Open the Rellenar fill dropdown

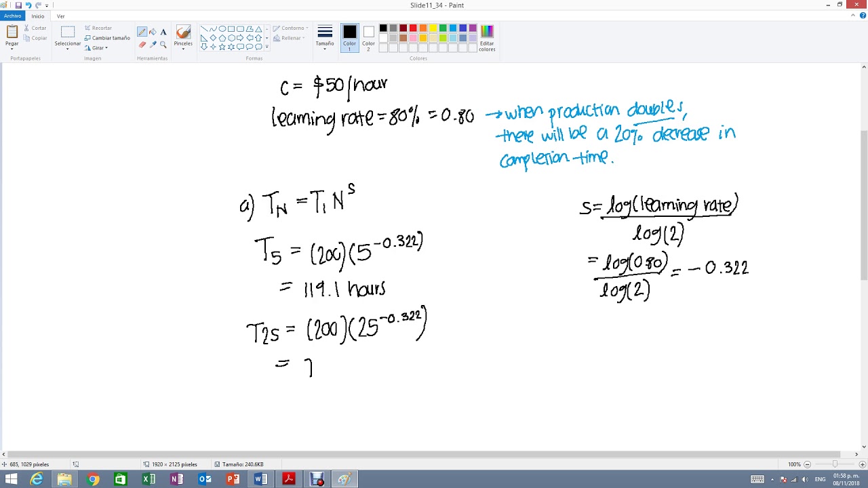pos(290,39)
